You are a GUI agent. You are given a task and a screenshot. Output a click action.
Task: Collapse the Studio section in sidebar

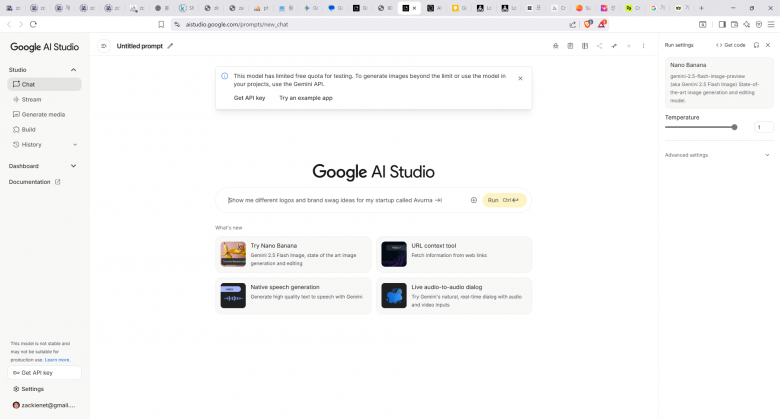(x=73, y=70)
